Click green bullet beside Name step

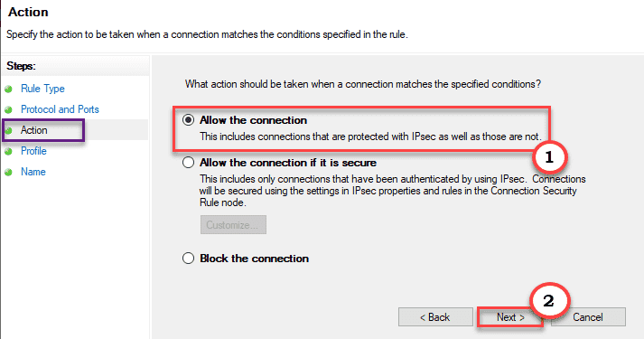(x=8, y=172)
